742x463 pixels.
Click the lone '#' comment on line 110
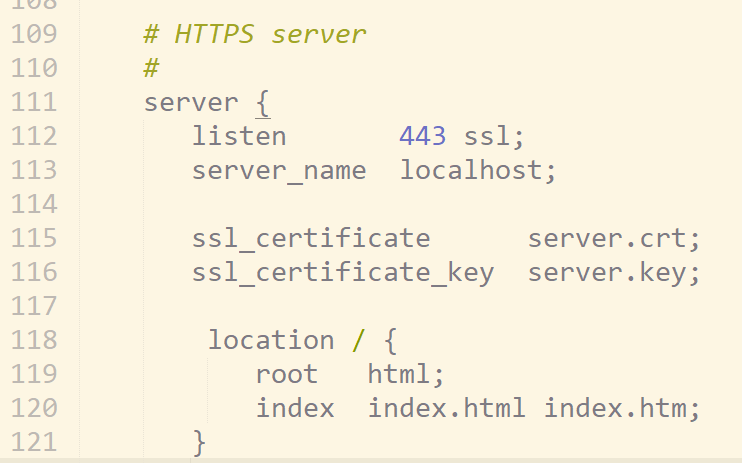point(151,68)
